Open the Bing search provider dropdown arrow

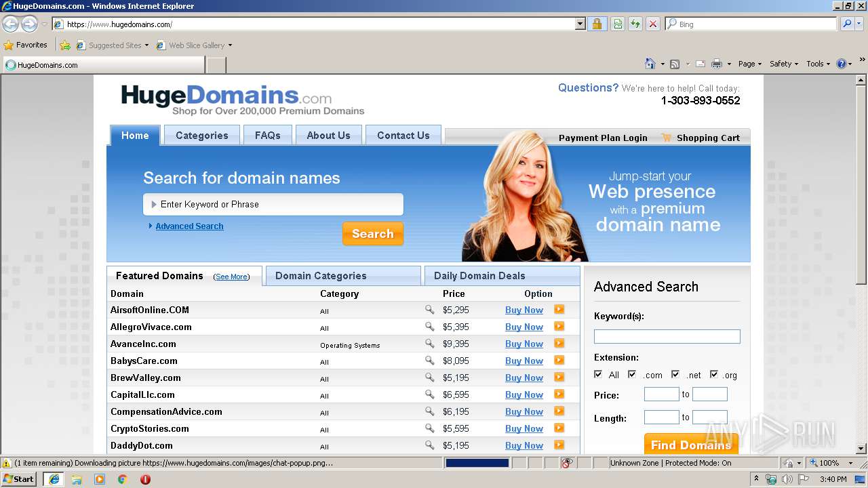click(x=861, y=24)
